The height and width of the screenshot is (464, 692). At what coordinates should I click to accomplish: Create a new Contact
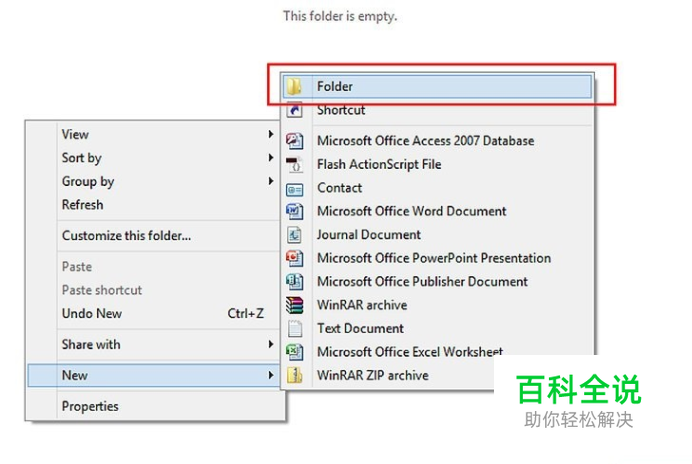(x=437, y=188)
